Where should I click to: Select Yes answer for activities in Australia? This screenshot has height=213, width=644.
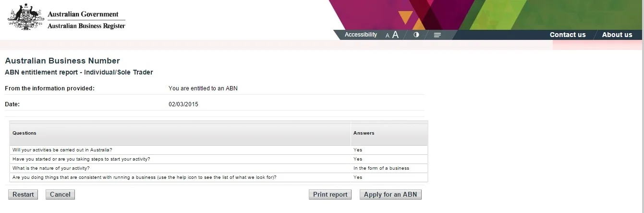click(358, 150)
